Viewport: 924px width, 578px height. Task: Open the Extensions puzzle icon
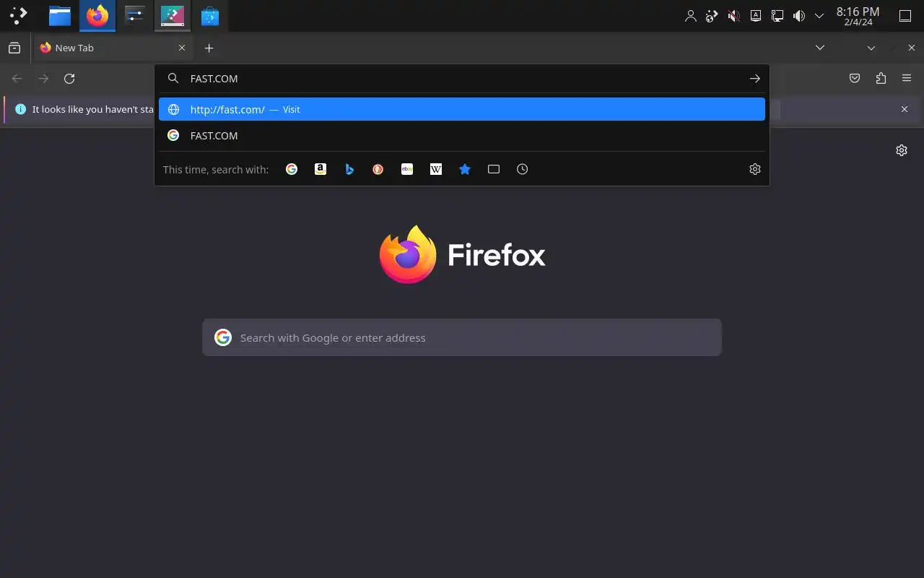coord(881,79)
